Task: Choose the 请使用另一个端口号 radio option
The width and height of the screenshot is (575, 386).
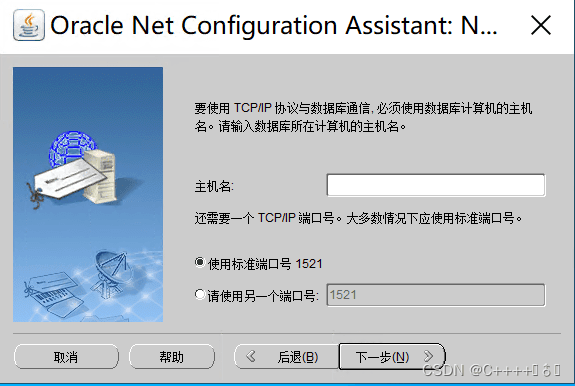Action: [200, 294]
